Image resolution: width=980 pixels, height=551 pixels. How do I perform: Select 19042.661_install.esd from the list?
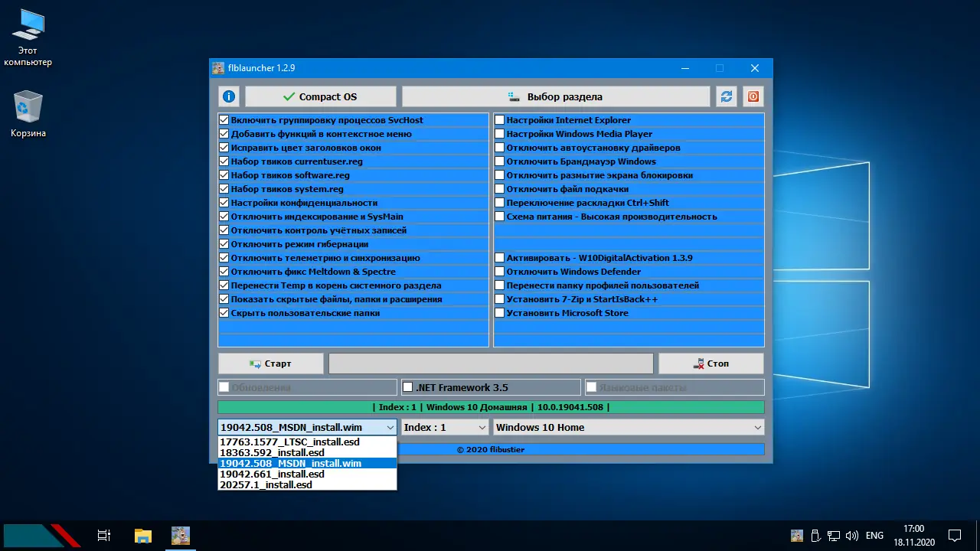pos(307,474)
